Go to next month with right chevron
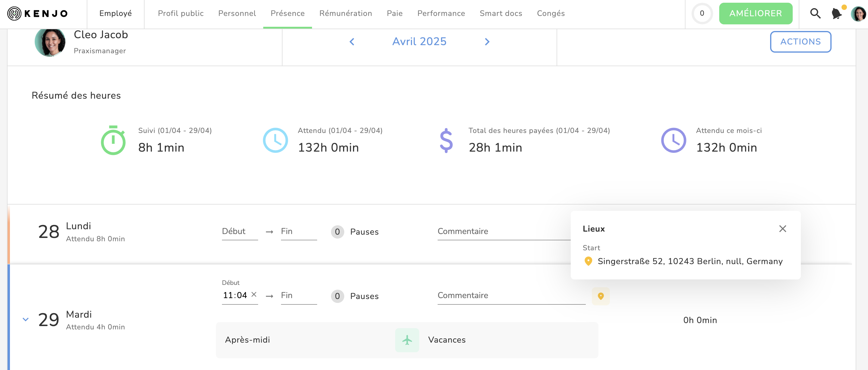The image size is (868, 370). 487,42
